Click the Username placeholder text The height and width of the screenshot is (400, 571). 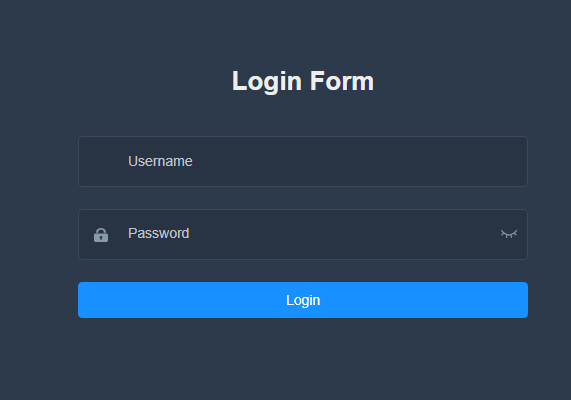[160, 161]
